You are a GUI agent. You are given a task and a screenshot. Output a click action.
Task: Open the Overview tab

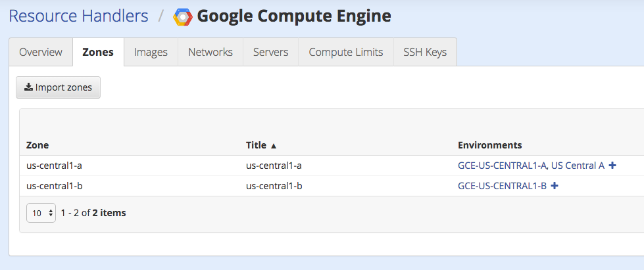coord(41,52)
